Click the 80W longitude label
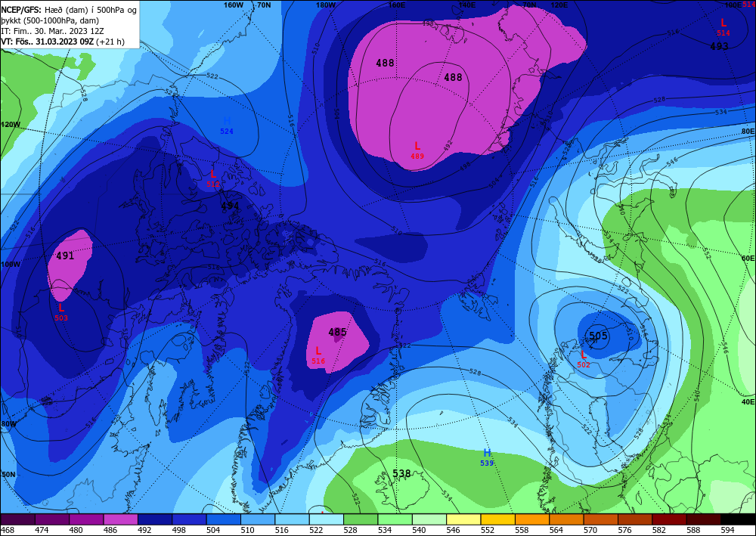 pyautogui.click(x=8, y=424)
